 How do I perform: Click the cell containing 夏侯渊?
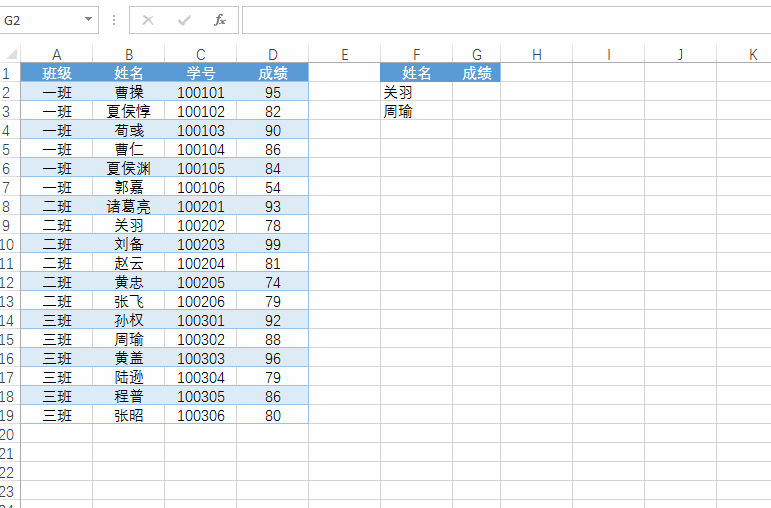(128, 168)
